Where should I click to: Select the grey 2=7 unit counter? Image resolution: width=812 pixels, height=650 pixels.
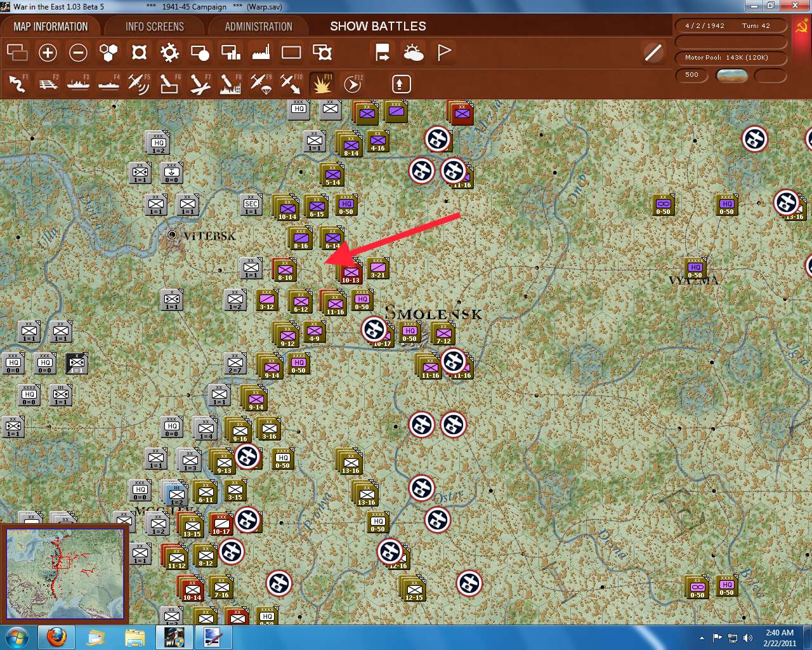click(x=235, y=363)
